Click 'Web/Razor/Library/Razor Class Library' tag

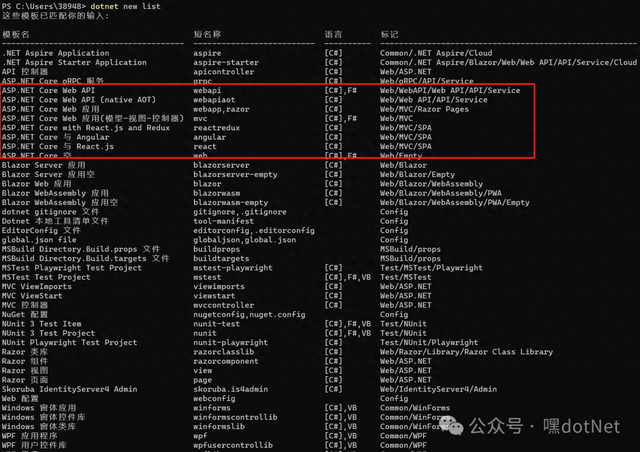point(467,352)
